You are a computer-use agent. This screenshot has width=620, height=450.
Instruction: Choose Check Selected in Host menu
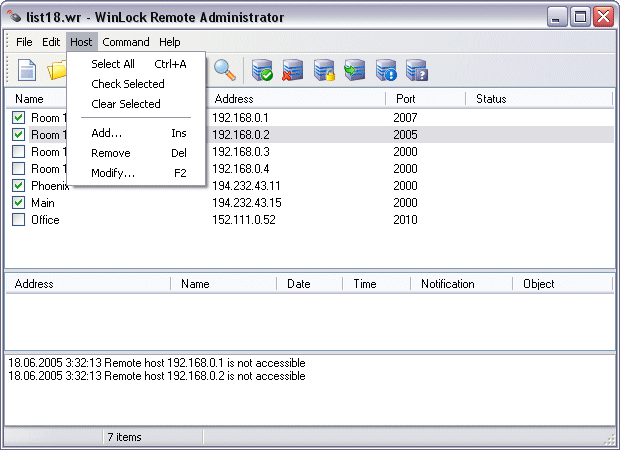click(136, 84)
